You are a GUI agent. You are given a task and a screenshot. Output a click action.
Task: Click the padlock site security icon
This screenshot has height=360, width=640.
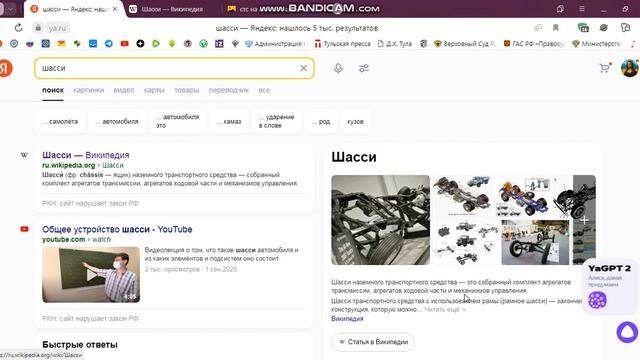click(38, 28)
